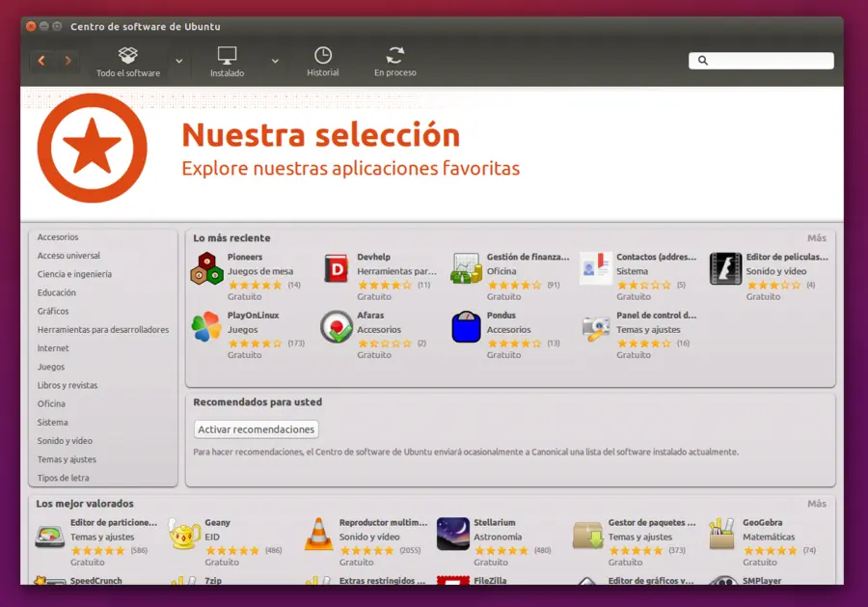Open the Gestión de finanzas app icon
This screenshot has height=607, width=868.
click(466, 268)
